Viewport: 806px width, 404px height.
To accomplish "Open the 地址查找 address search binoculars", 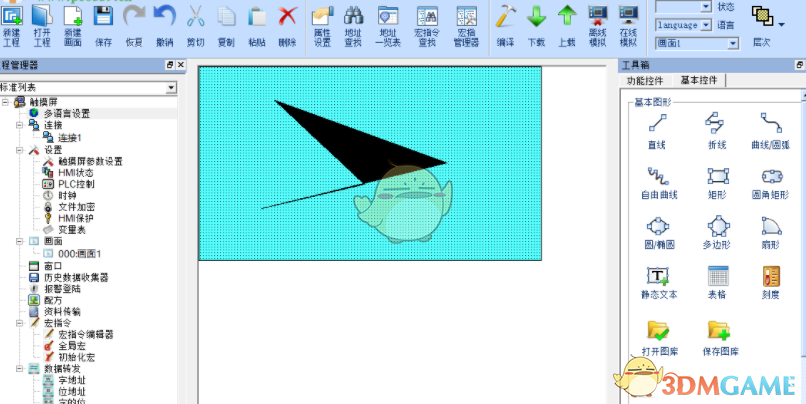I will click(x=353, y=26).
